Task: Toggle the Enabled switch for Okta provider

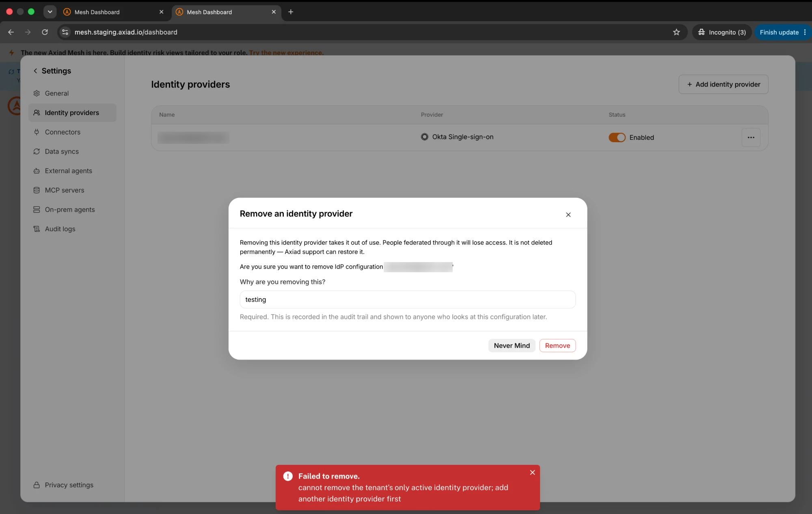Action: tap(617, 137)
